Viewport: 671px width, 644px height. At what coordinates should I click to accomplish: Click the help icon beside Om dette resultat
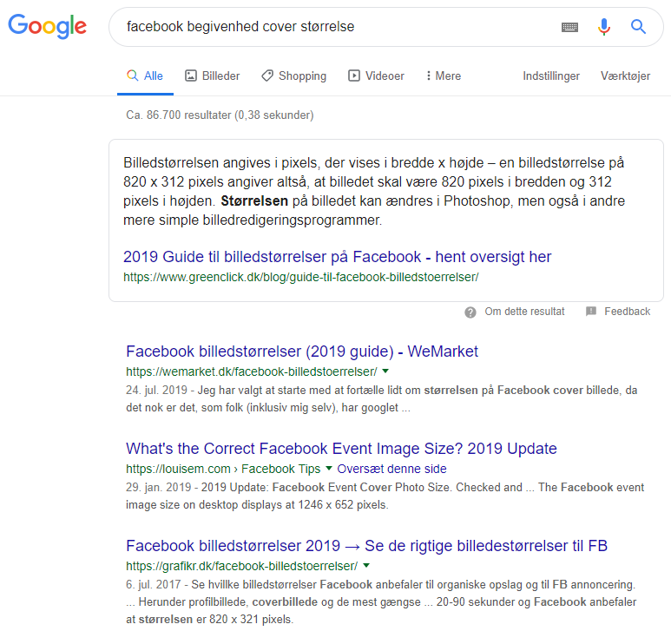coord(470,312)
